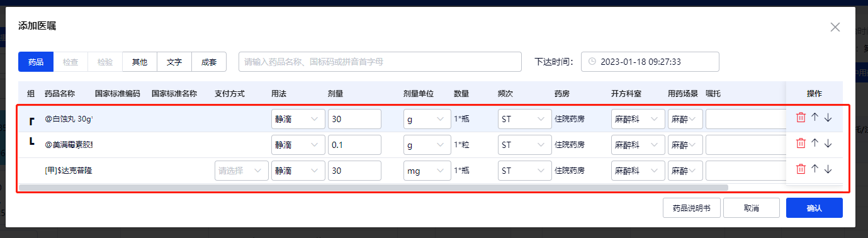Viewport: 868px width, 238px height.
Task: Open 频次 ST dropdown for 达克普隆 row
Action: (524, 171)
